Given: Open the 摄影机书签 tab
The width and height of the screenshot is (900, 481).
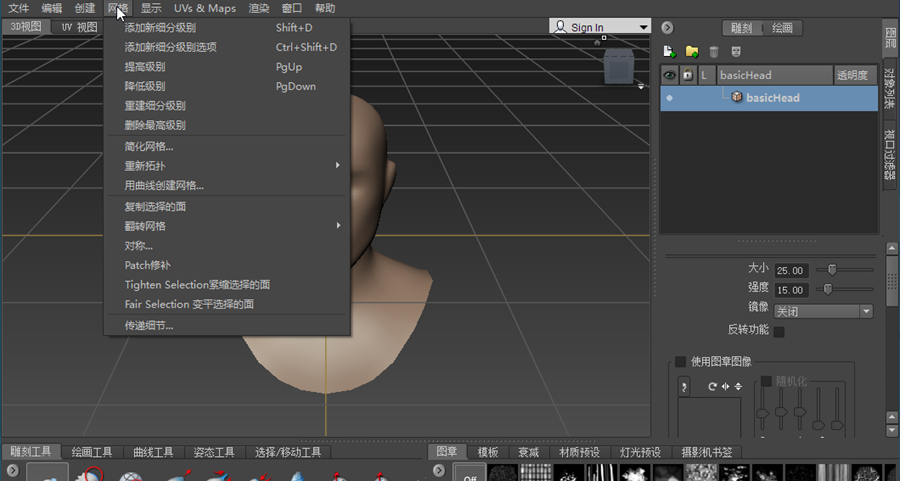Looking at the screenshot, I should [x=707, y=452].
